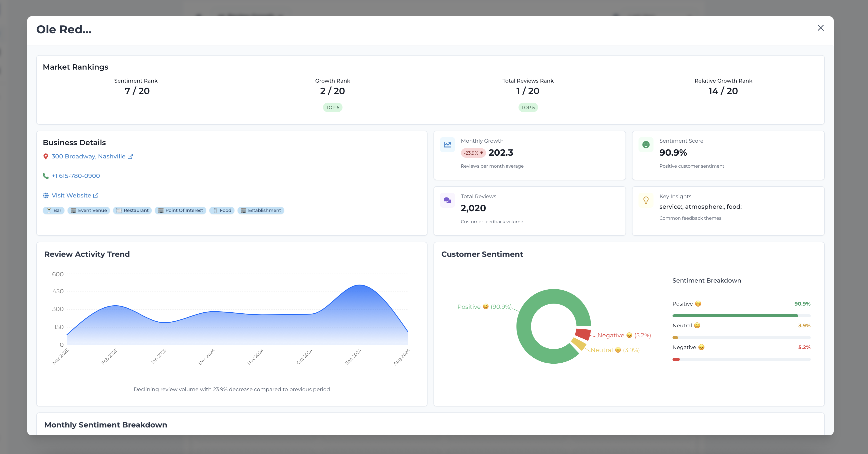Click the yellow Neutral donut chart segment
Viewport: 868px width, 454px height.
pyautogui.click(x=578, y=344)
